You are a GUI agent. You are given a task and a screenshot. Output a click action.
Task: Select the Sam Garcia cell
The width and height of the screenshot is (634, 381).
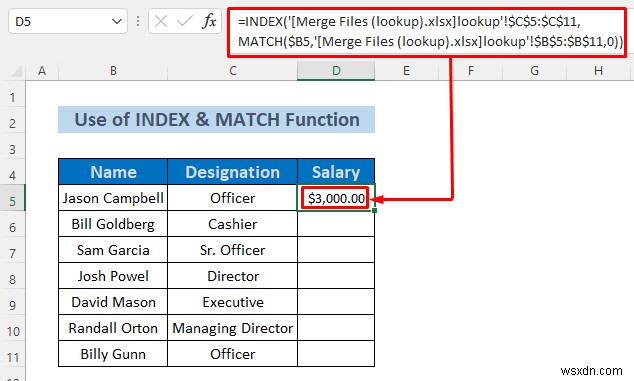pos(113,250)
